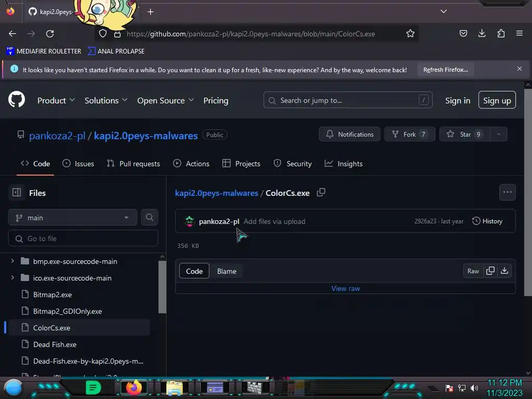
Task: Expand the Open Source menu
Action: tap(166, 100)
